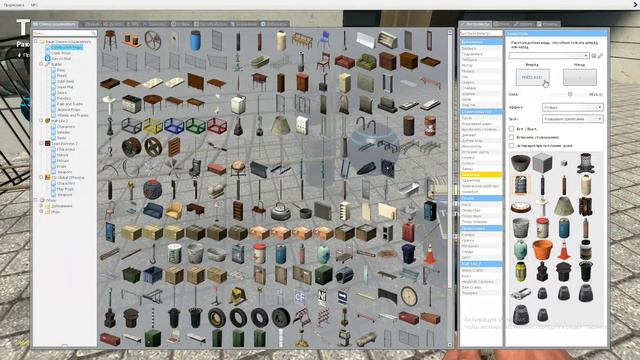Image resolution: width=640 pixels, height=360 pixels.
Task: Spawn the wooden park bench prop
Action: click(x=302, y=40)
